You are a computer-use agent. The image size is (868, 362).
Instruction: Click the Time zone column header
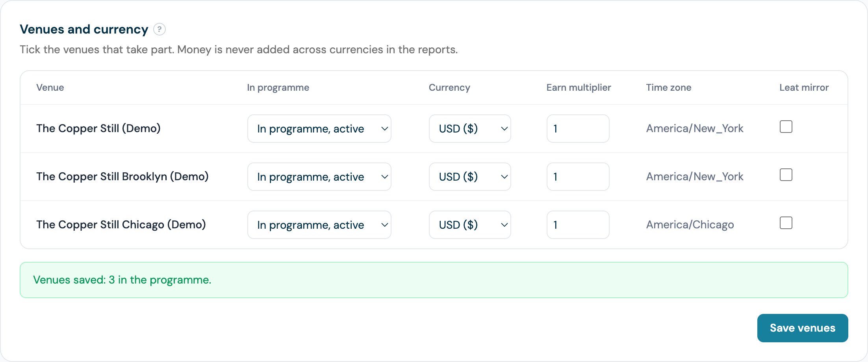[668, 88]
